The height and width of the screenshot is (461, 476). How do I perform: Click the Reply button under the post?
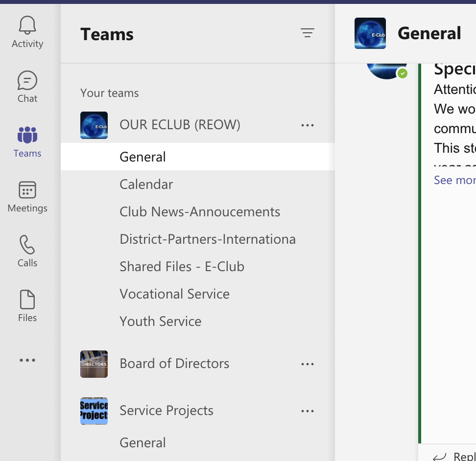tap(455, 456)
